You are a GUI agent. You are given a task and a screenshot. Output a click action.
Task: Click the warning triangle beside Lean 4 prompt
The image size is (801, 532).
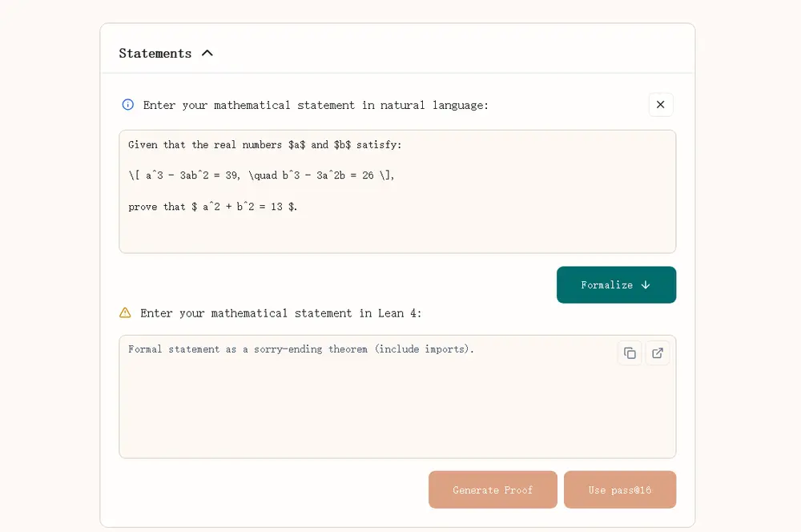[x=125, y=313]
